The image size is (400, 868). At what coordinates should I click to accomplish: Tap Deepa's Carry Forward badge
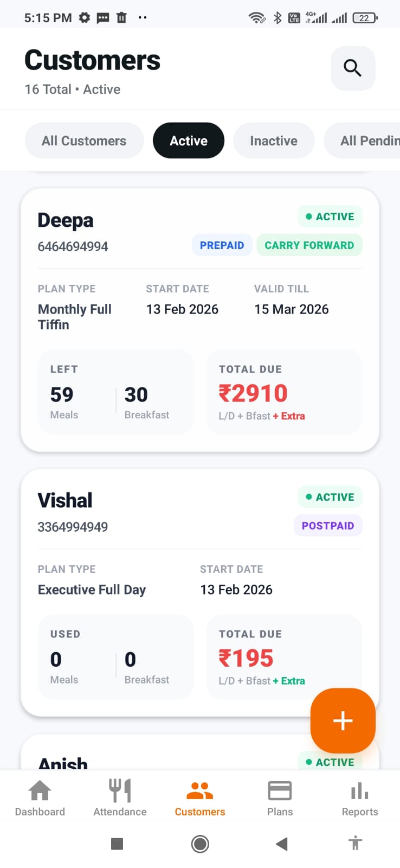309,245
